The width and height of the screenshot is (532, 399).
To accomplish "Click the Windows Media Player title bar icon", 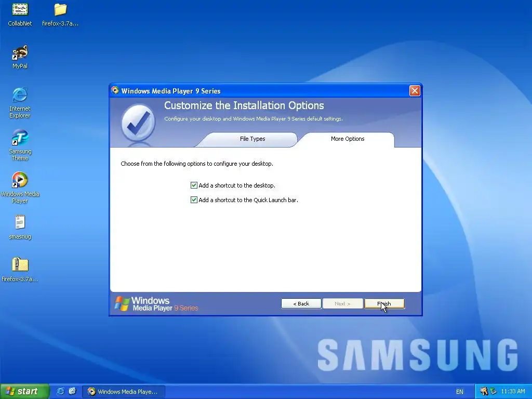I will (115, 90).
